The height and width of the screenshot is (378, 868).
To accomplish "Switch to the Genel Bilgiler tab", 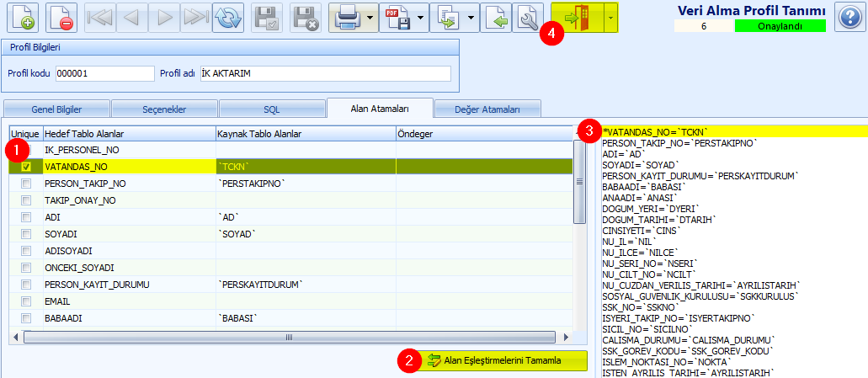I will [x=56, y=109].
